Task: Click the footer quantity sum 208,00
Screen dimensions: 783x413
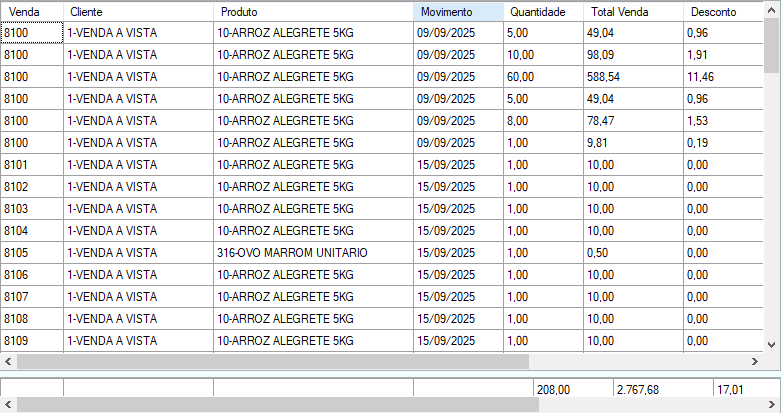Action: pos(570,388)
